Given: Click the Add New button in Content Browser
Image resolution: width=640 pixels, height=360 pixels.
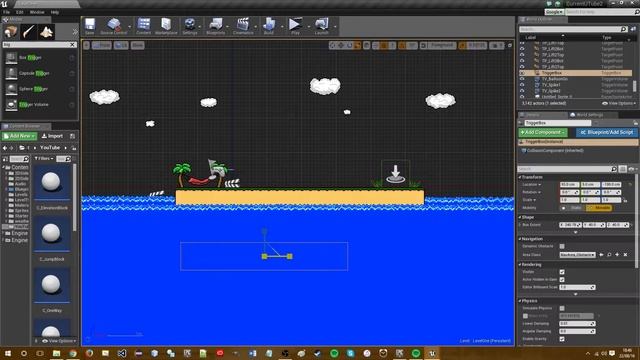Looking at the screenshot, I should tap(19, 136).
